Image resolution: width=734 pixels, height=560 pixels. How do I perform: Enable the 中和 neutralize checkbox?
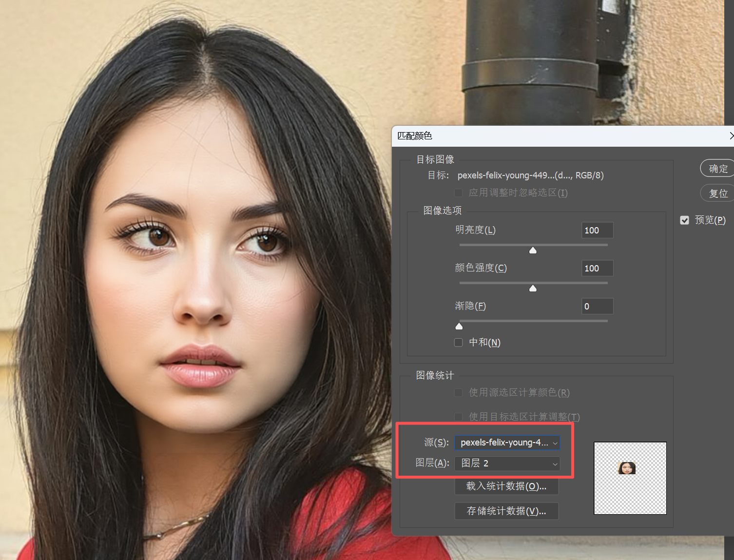click(458, 343)
